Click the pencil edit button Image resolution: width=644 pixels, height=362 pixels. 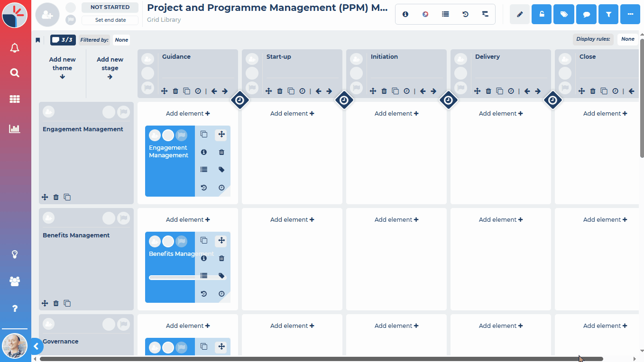coord(519,15)
